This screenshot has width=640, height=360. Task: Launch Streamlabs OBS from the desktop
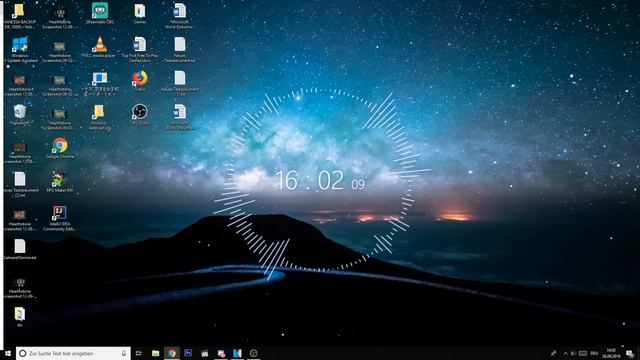(x=100, y=14)
